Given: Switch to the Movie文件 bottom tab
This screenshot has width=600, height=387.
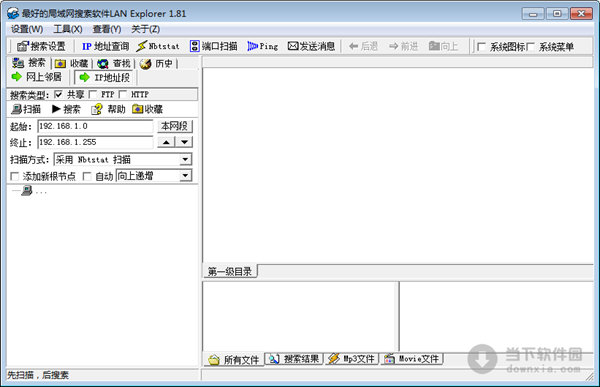Looking at the screenshot, I should tap(412, 359).
